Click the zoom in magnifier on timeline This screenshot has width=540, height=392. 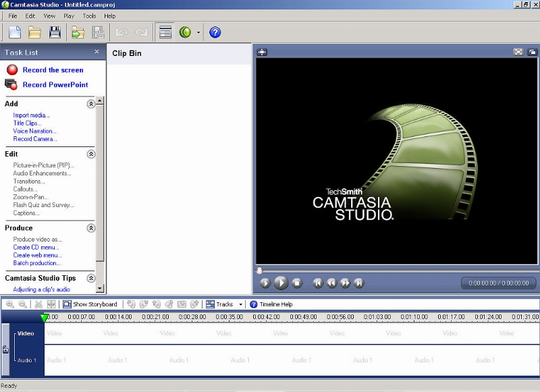(x=10, y=304)
